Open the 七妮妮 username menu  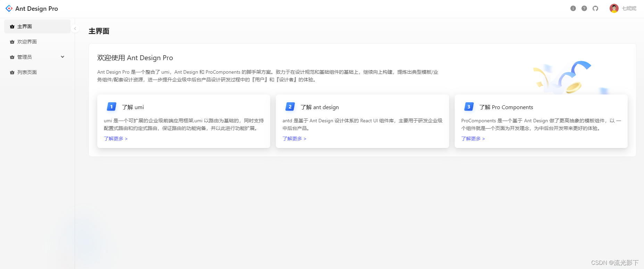[629, 8]
